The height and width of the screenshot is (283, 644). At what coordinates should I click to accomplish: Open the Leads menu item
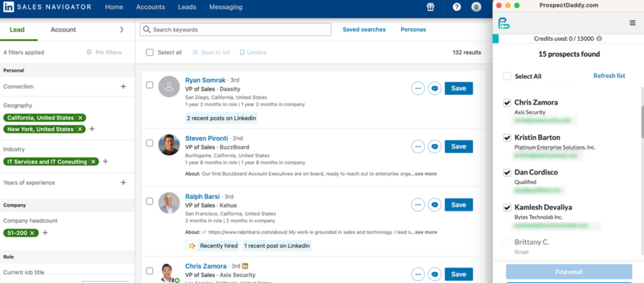tap(187, 7)
